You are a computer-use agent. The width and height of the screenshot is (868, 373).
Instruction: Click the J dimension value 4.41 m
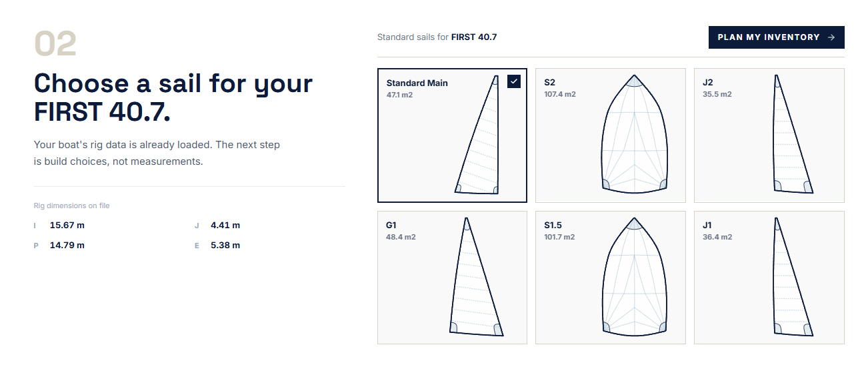(x=225, y=225)
